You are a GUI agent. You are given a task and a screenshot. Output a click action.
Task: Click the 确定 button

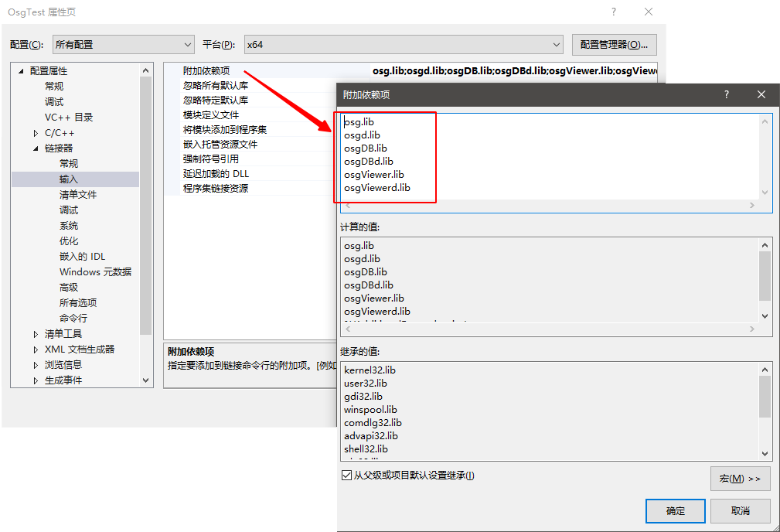click(675, 511)
